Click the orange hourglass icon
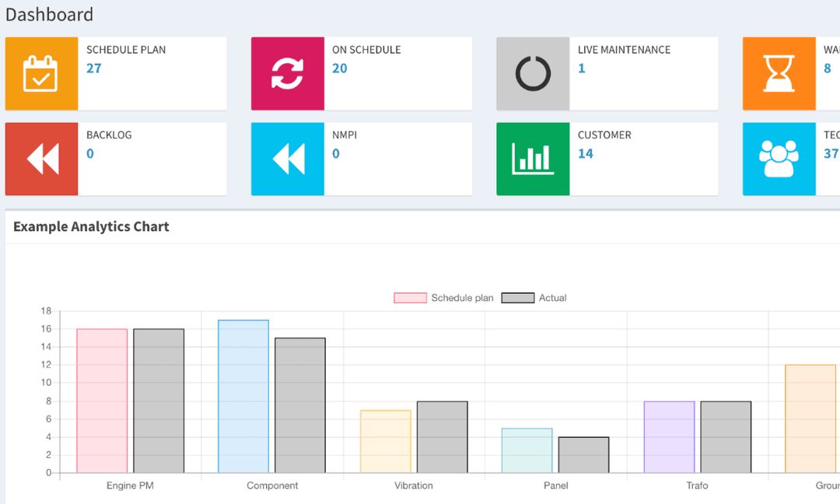The image size is (840, 504). [779, 74]
